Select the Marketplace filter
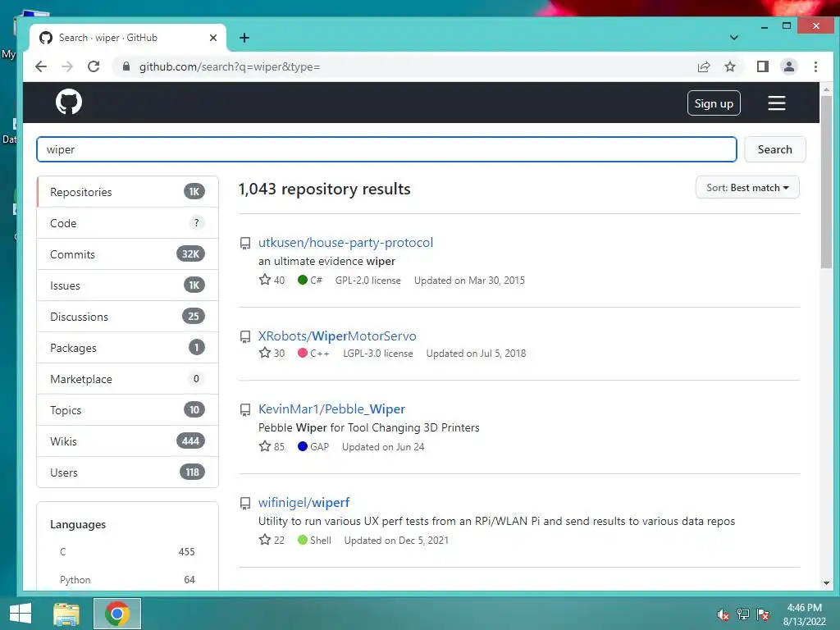The width and height of the screenshot is (840, 630). click(127, 379)
